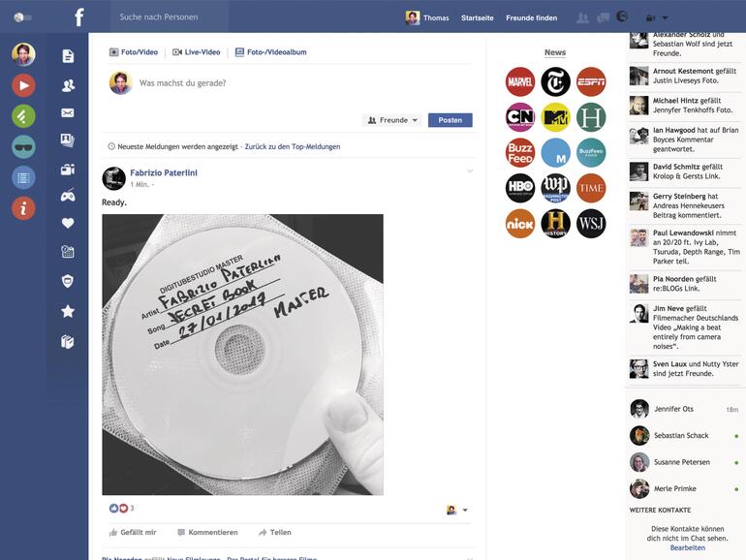
Task: Click Kommentieren on the post
Action: tap(207, 533)
